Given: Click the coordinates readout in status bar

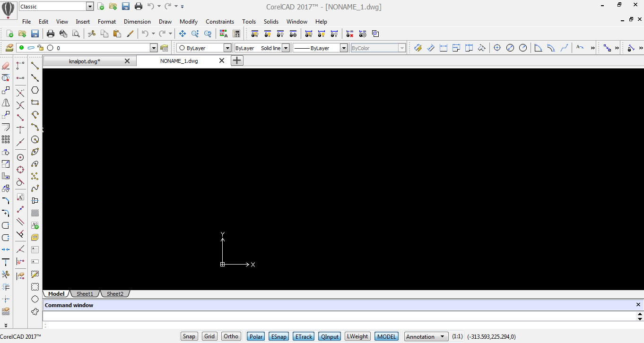Looking at the screenshot, I should (491, 336).
